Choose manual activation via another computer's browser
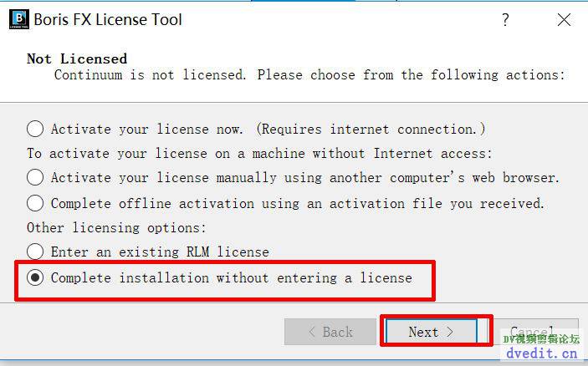 [x=35, y=178]
